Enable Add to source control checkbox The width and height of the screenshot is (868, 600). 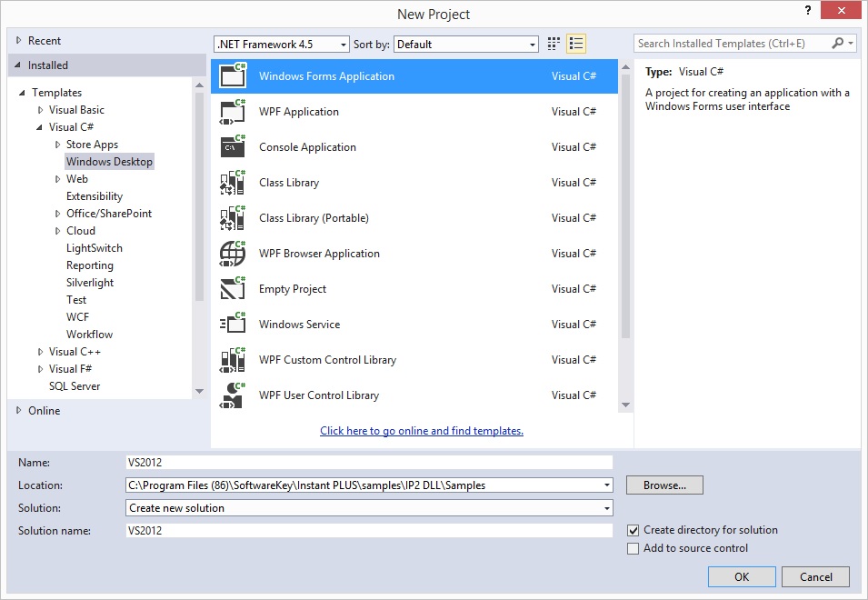(x=633, y=548)
